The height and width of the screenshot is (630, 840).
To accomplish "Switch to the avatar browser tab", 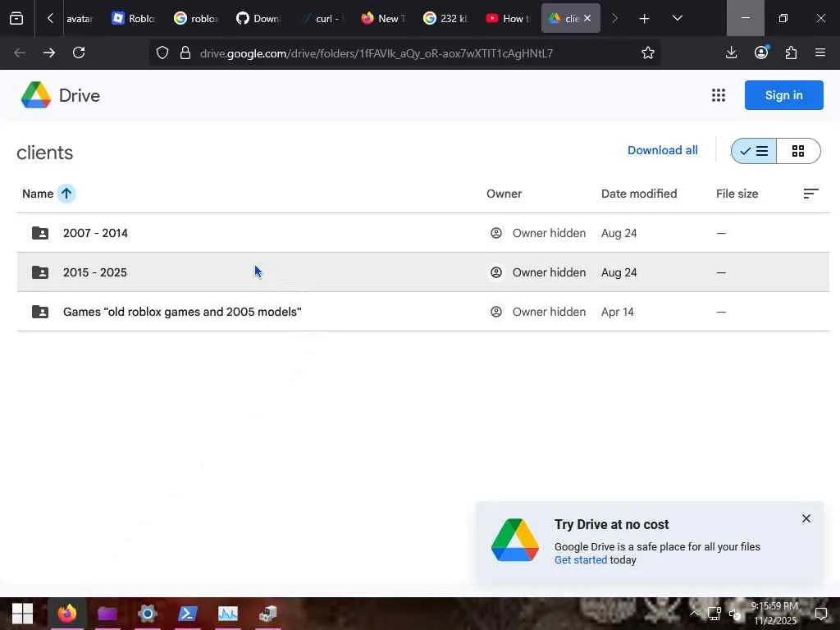I will pyautogui.click(x=80, y=18).
